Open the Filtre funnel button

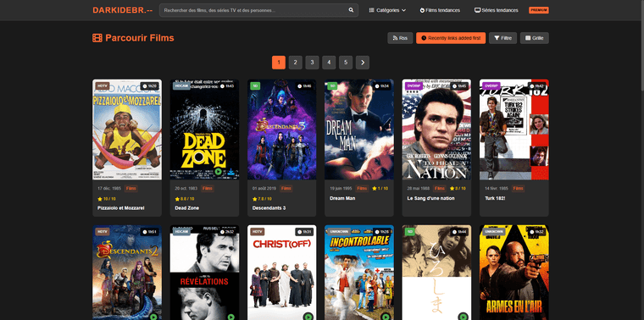coord(502,38)
